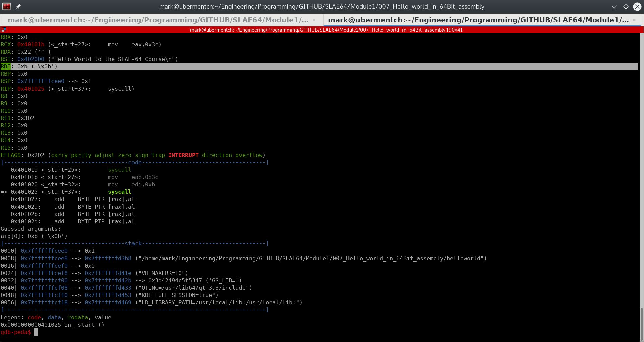644x342 pixels.
Task: Click the helloworld path string on stack row 0008
Action: click(x=311, y=258)
